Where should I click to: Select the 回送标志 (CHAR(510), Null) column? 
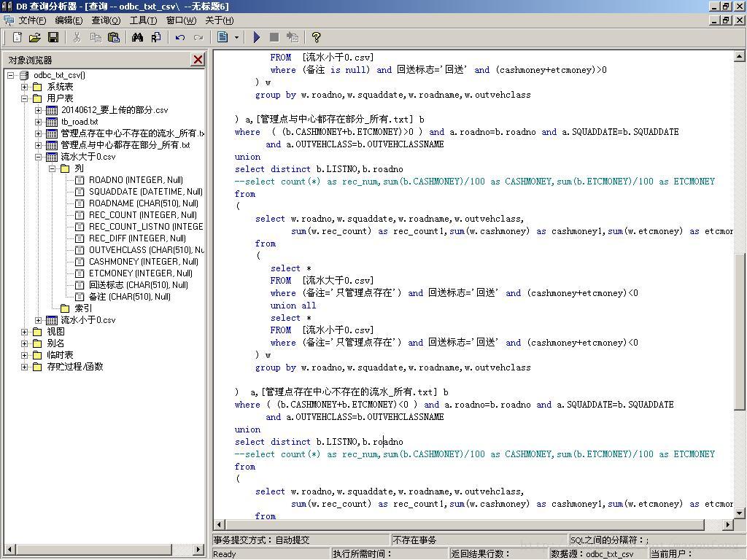click(x=138, y=285)
